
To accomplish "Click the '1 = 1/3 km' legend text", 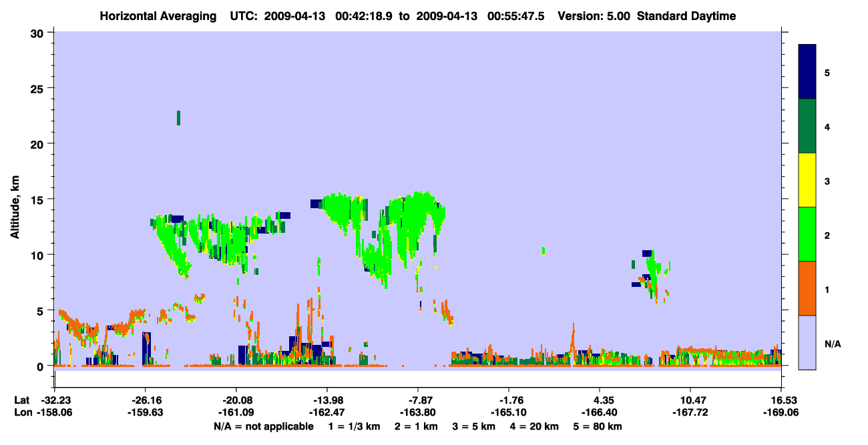I will coord(354,426).
